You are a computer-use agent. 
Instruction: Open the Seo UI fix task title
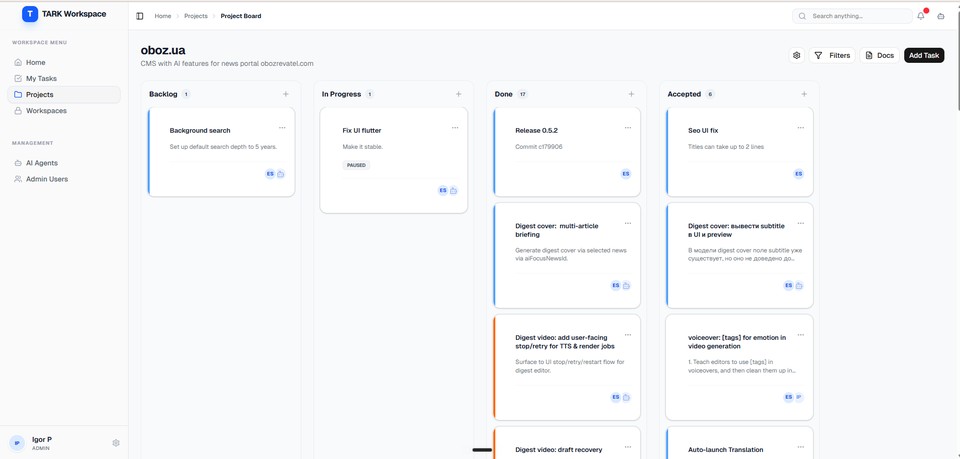[703, 130]
